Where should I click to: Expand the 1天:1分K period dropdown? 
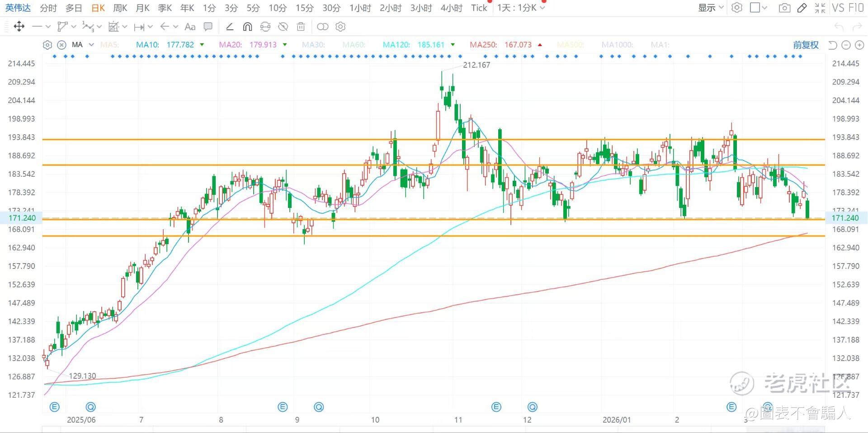521,8
